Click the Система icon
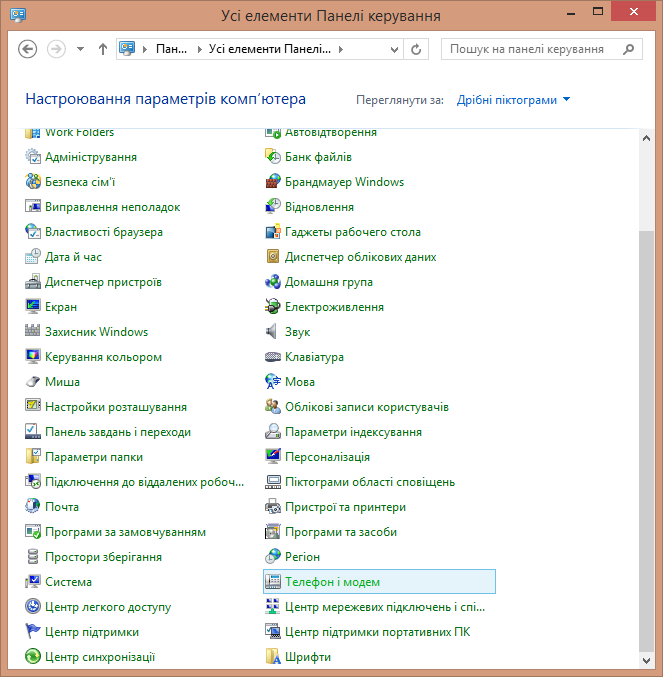This screenshot has height=677, width=663. click(33, 582)
